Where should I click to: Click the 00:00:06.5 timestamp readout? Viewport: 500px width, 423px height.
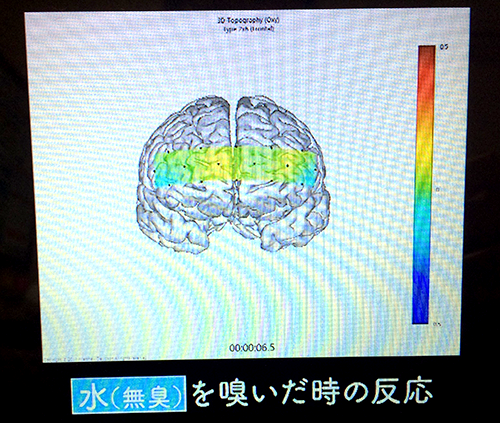click(252, 348)
